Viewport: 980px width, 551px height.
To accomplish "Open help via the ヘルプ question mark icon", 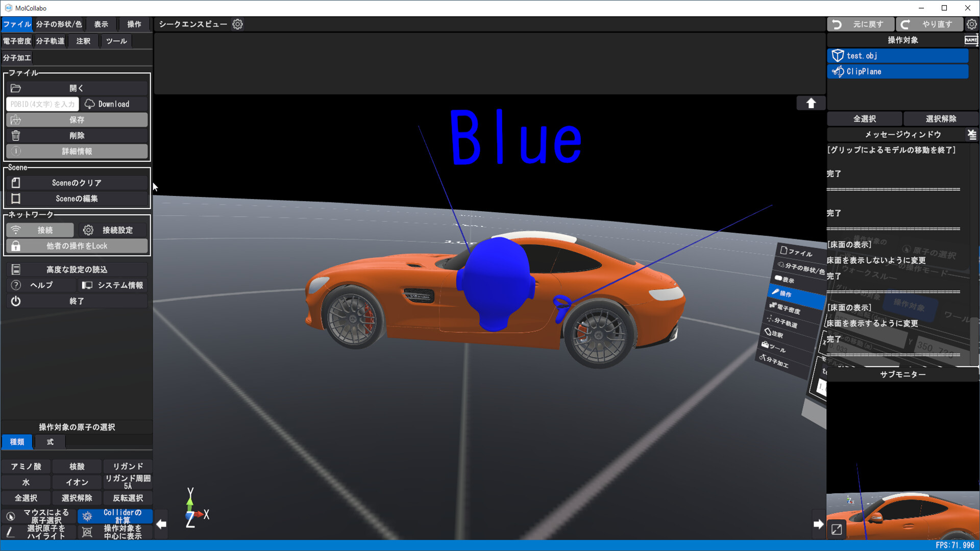I will click(x=16, y=285).
